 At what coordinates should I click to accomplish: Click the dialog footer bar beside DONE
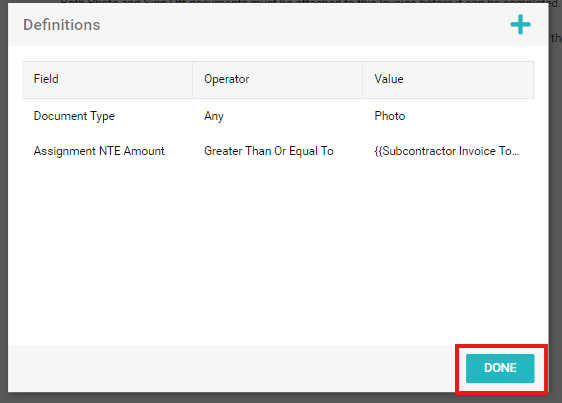click(x=229, y=368)
